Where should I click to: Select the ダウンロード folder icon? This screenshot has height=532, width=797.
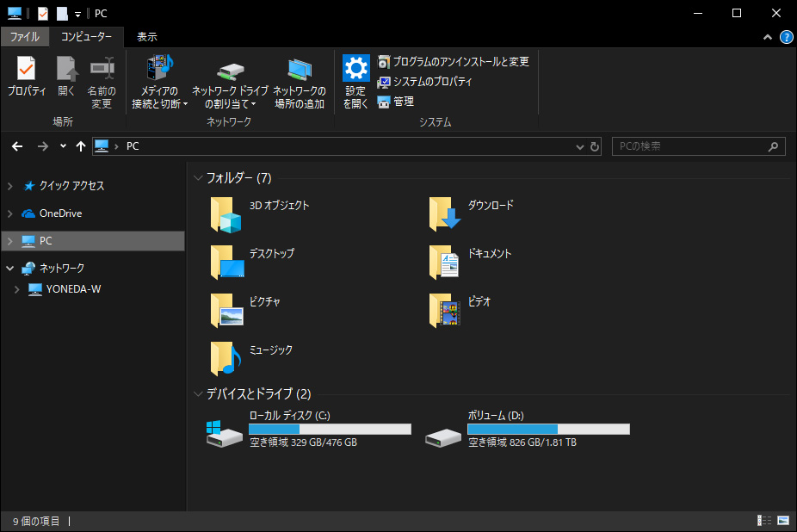pos(445,215)
